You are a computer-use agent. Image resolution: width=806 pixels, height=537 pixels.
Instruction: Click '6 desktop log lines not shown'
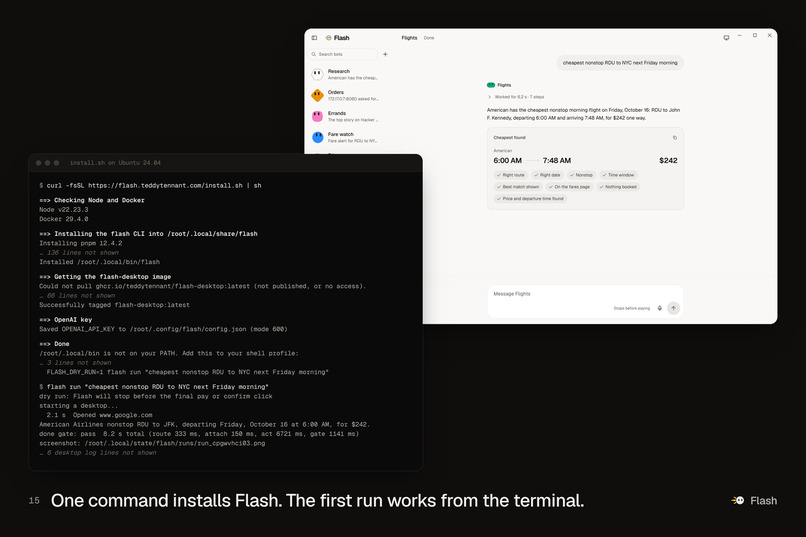click(98, 453)
